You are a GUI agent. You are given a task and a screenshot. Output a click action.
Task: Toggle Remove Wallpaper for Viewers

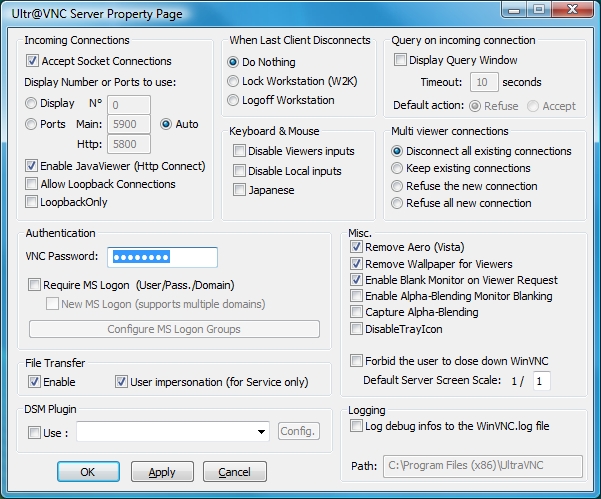point(356,263)
